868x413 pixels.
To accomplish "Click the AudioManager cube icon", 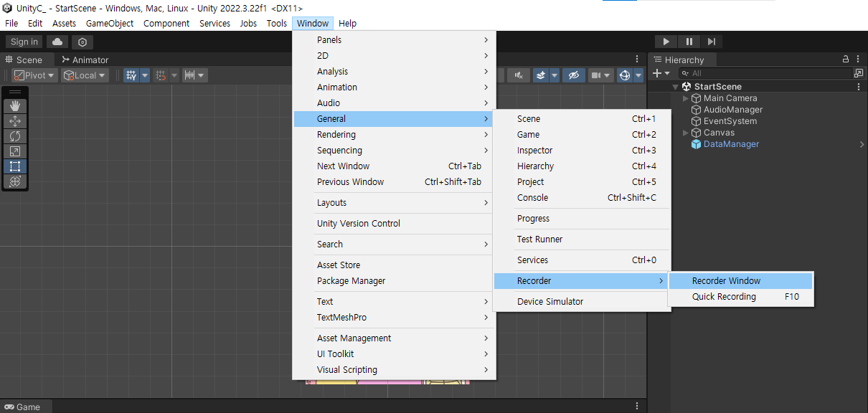I will point(696,110).
